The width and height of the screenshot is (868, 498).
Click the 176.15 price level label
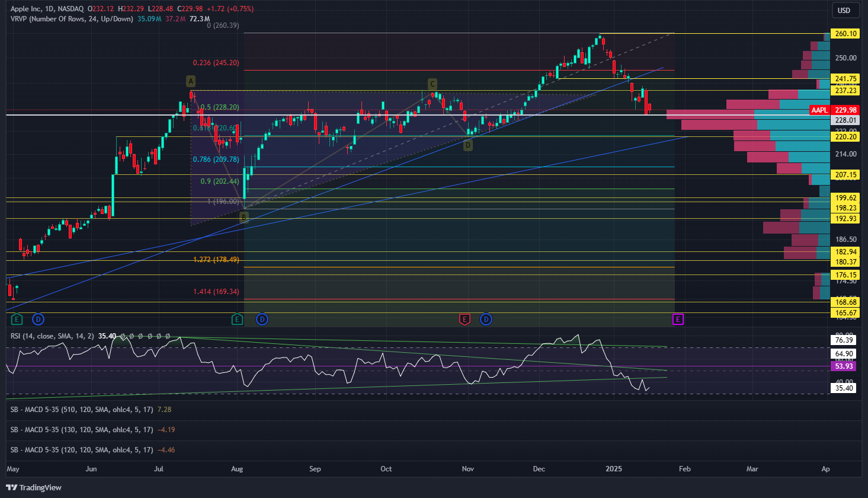(845, 275)
